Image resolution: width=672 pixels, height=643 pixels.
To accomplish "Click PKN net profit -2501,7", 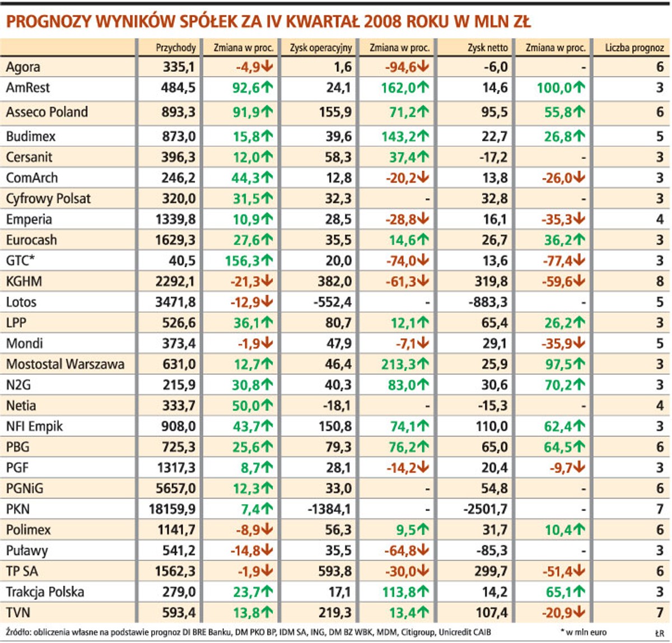I will (486, 510).
